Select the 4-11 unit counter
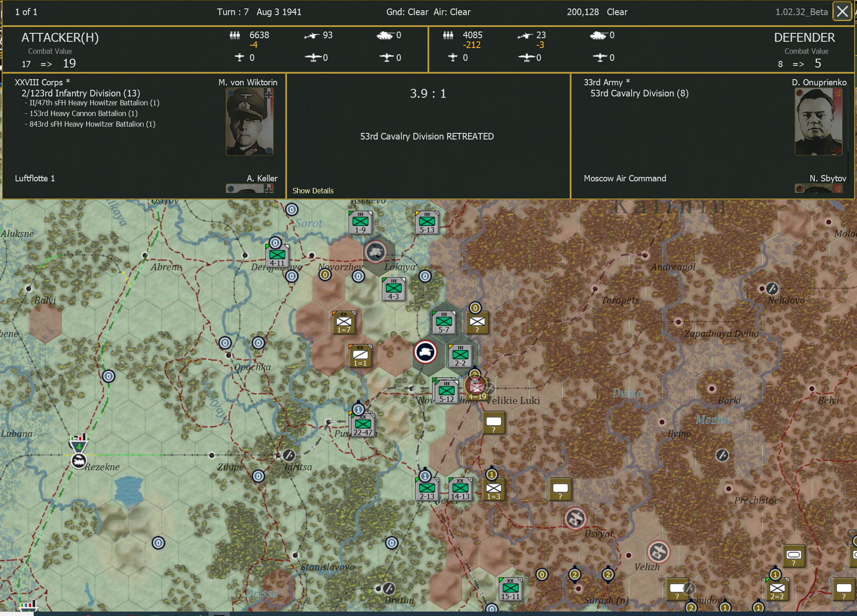 277,256
